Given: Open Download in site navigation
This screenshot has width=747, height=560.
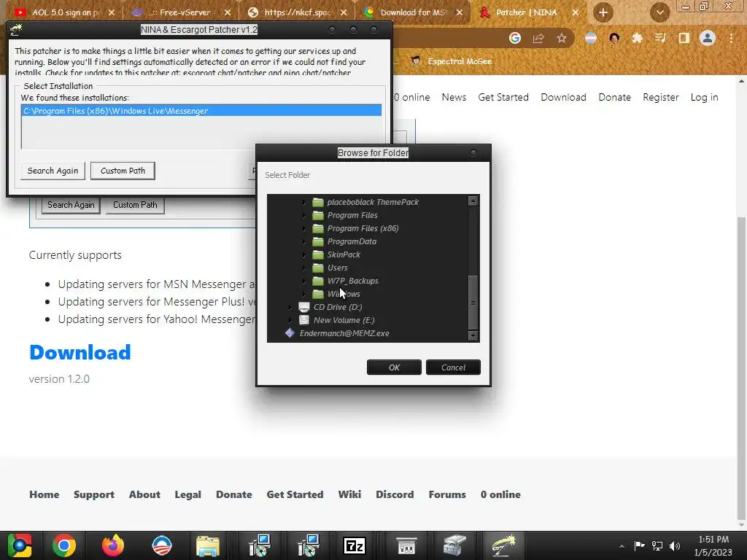Looking at the screenshot, I should click(x=563, y=97).
